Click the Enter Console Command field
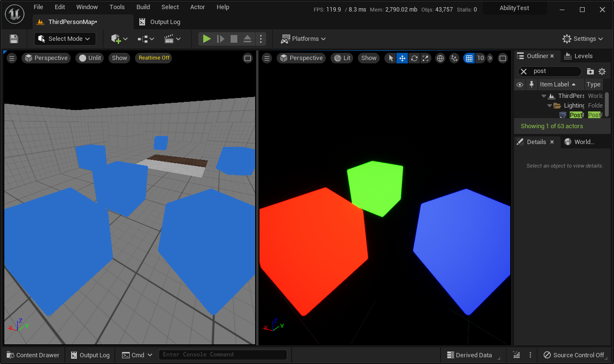614x364 pixels. coord(222,355)
